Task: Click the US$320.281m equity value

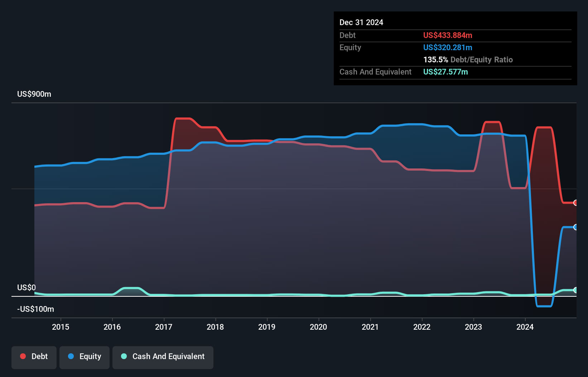Action: (448, 48)
